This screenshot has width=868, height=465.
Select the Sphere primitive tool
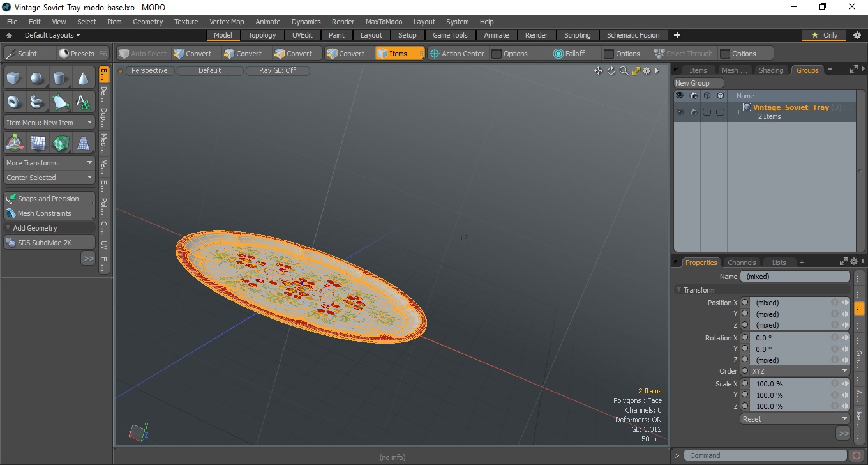38,79
